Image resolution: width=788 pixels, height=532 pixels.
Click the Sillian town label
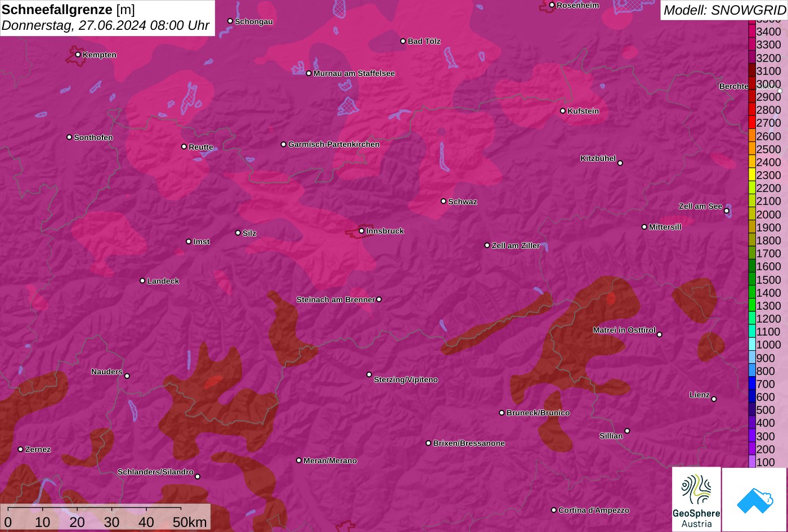[611, 436]
